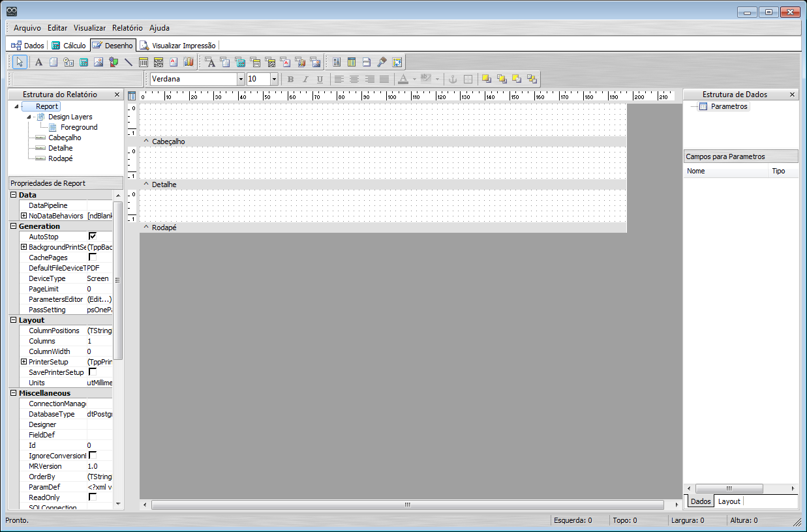
Task: Open the Verdana font name dropdown
Action: click(241, 79)
